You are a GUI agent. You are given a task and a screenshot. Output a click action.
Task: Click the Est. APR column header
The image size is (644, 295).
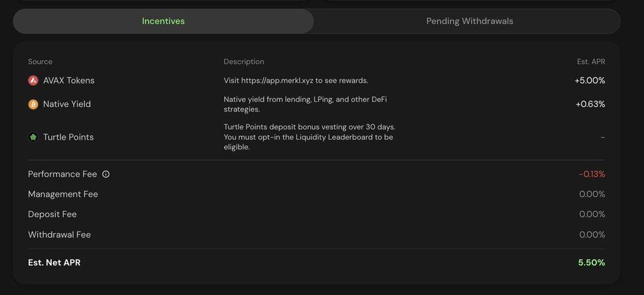click(591, 62)
